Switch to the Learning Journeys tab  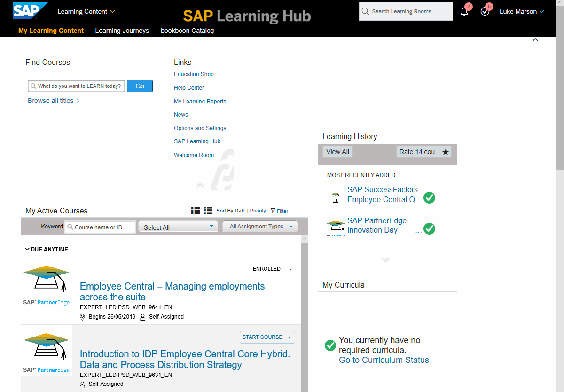(122, 31)
